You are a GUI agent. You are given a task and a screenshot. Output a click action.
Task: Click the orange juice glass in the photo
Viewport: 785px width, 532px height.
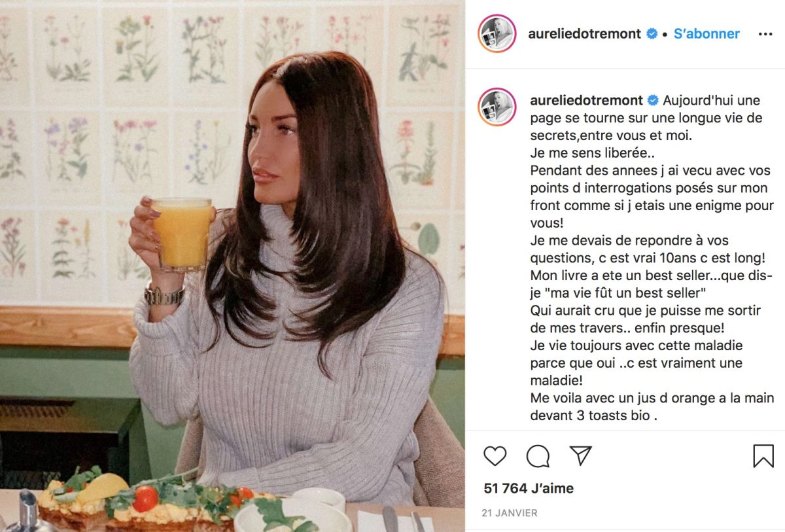coord(182,234)
